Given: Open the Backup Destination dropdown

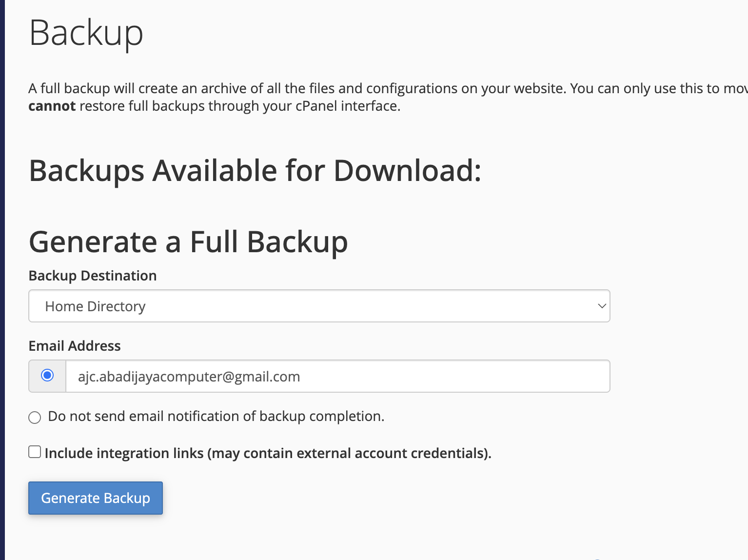Looking at the screenshot, I should 319,306.
